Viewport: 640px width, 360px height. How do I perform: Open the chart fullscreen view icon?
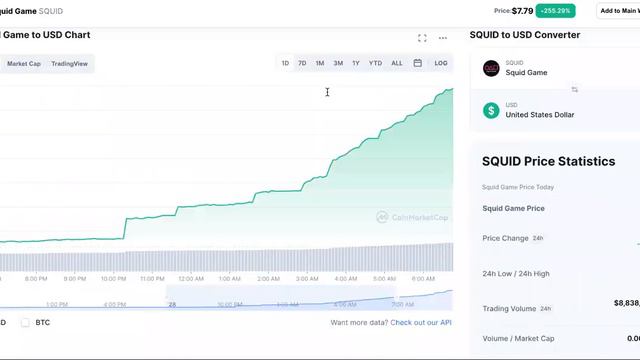click(422, 38)
